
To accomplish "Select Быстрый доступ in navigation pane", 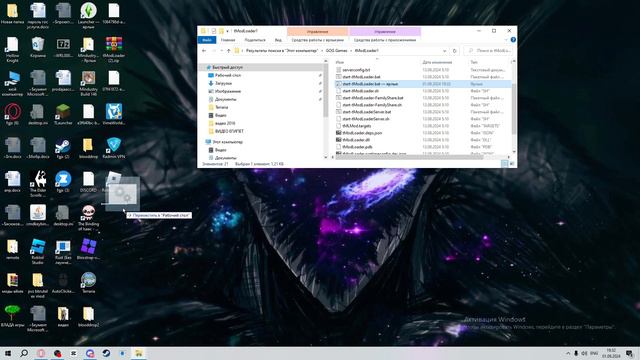I will tap(228, 67).
